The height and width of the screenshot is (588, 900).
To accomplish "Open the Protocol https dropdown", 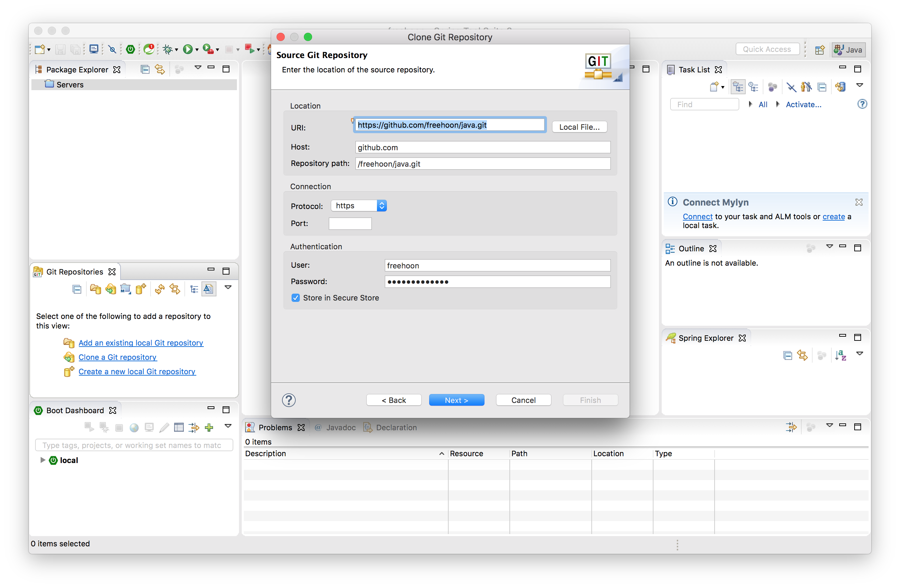I will pyautogui.click(x=358, y=206).
